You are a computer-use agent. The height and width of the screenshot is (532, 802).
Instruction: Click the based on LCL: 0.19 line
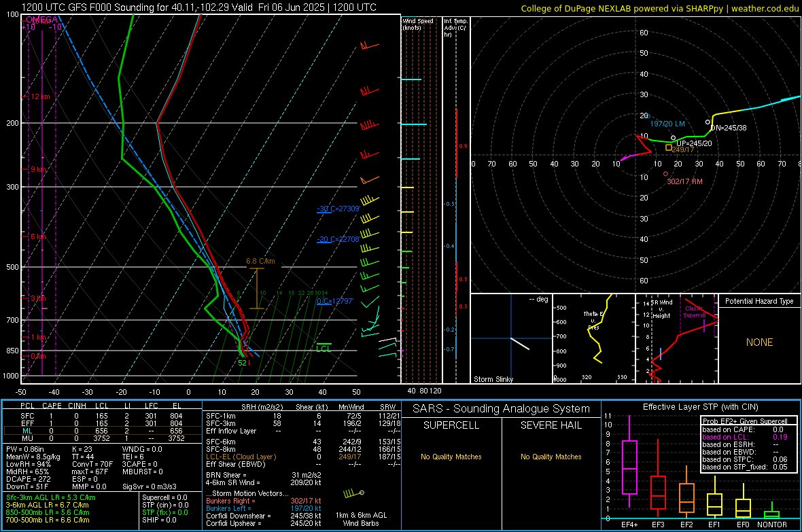pyautogui.click(x=745, y=437)
